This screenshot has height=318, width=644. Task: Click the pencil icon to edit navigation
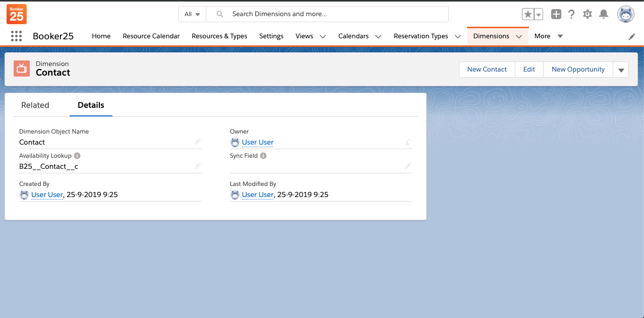[x=631, y=36]
